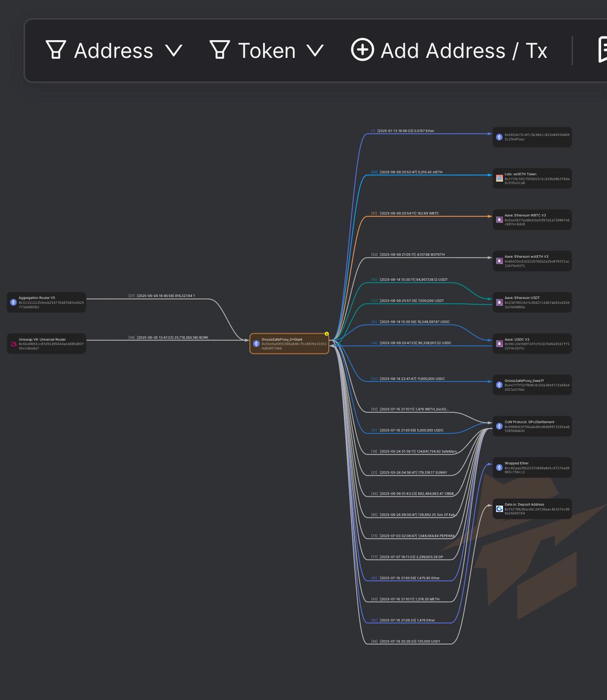607x700 pixels.
Task: Select the 1,378.35 METH transfer label
Action: (405, 599)
